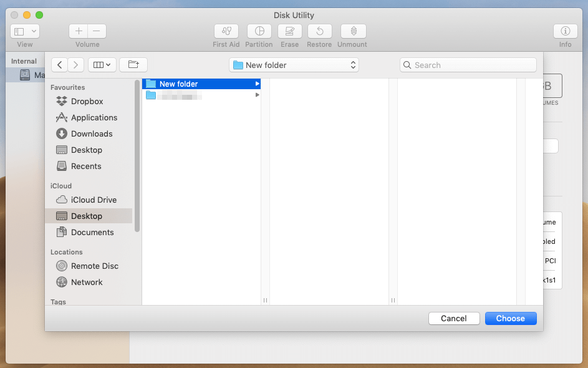Select the internal disk in Disk Utility sidebar
588x368 pixels.
point(26,75)
